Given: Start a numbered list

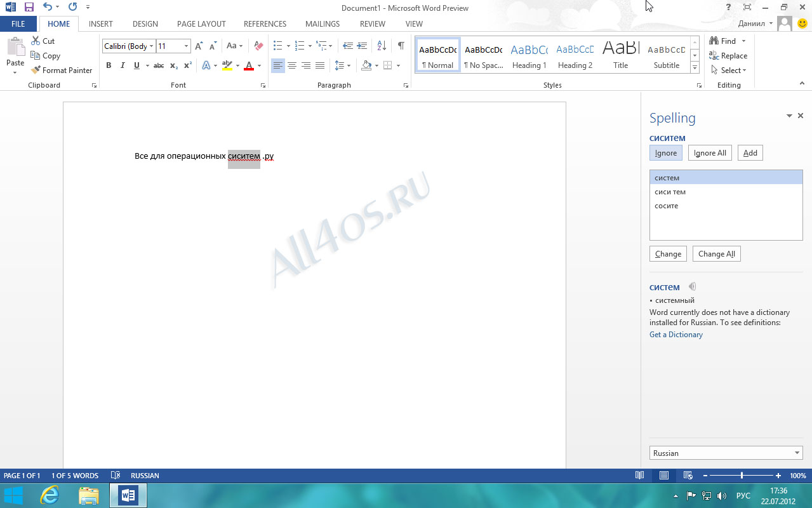Looking at the screenshot, I should pos(300,46).
